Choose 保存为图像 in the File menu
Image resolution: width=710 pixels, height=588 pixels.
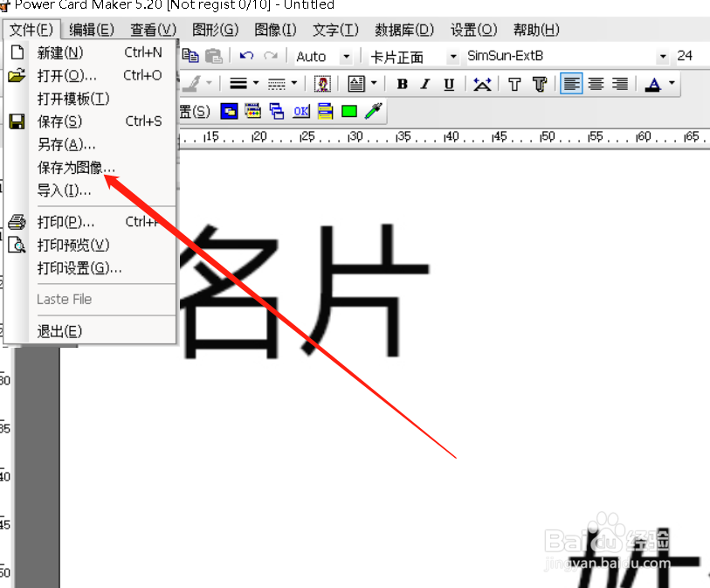point(75,168)
